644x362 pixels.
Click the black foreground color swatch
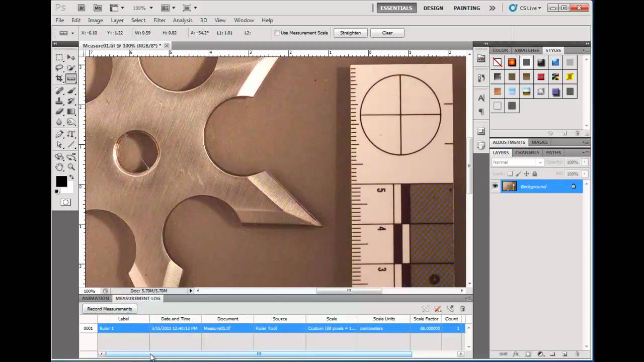point(61,182)
